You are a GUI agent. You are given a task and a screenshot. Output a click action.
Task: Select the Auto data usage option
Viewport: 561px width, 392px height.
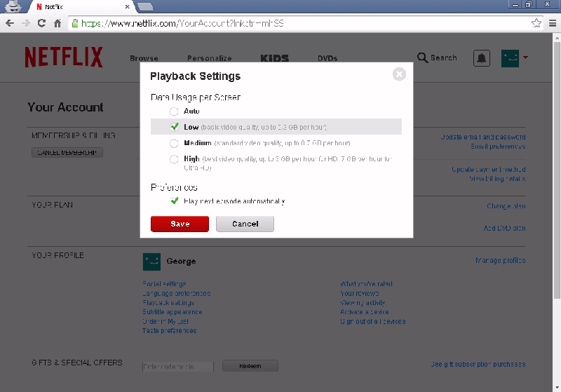(x=174, y=111)
